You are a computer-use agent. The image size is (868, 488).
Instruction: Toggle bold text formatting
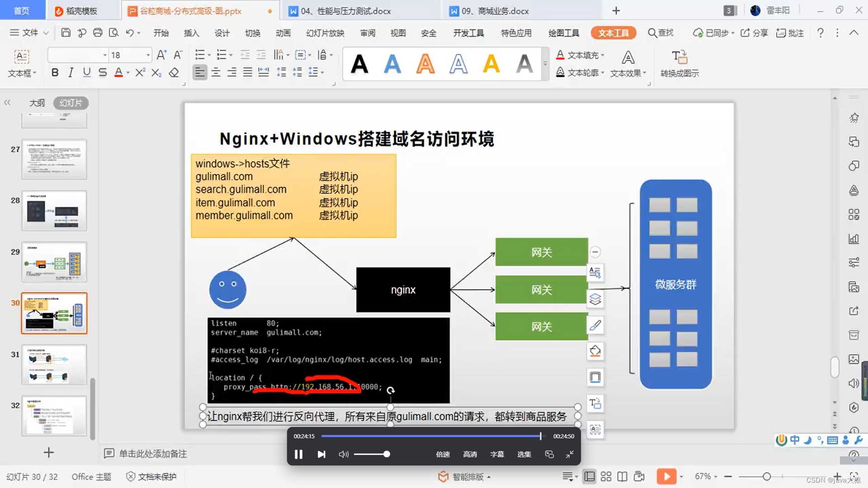[55, 72]
